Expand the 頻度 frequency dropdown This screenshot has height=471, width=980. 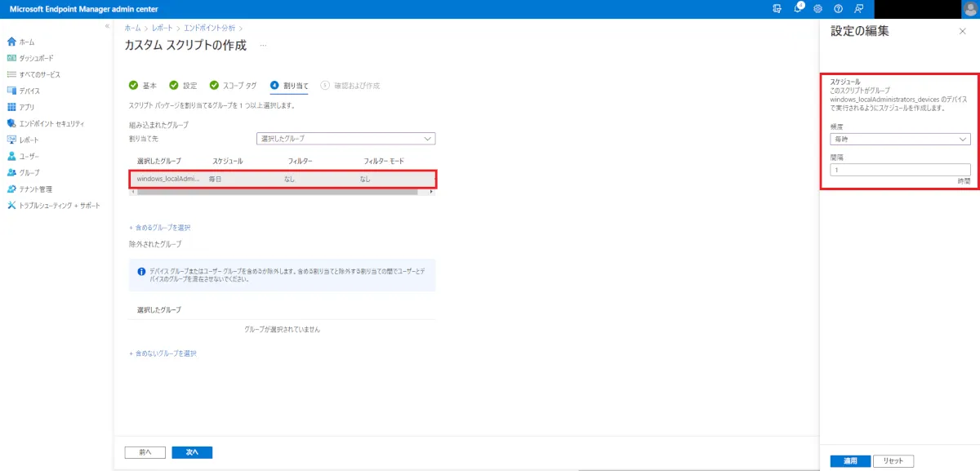(x=899, y=140)
